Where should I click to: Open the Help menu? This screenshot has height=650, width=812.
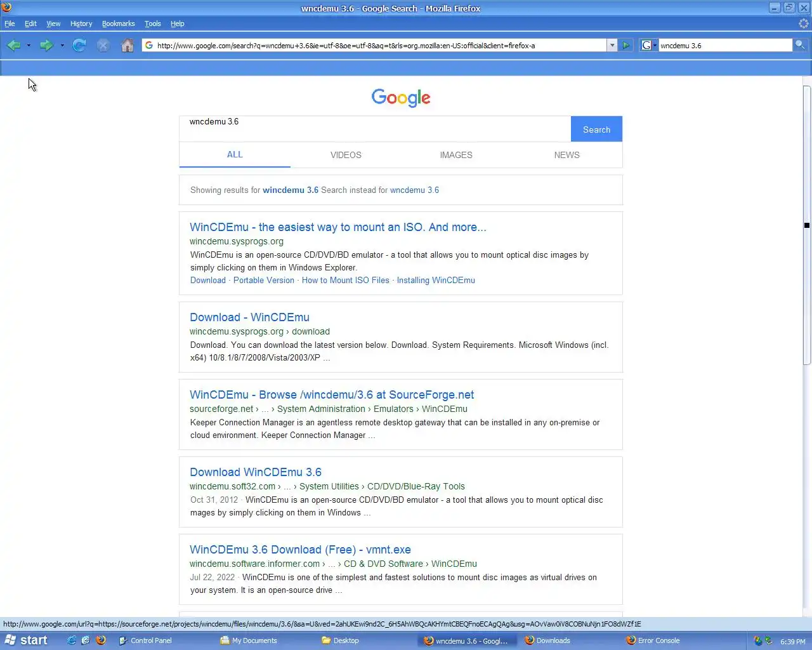click(178, 23)
